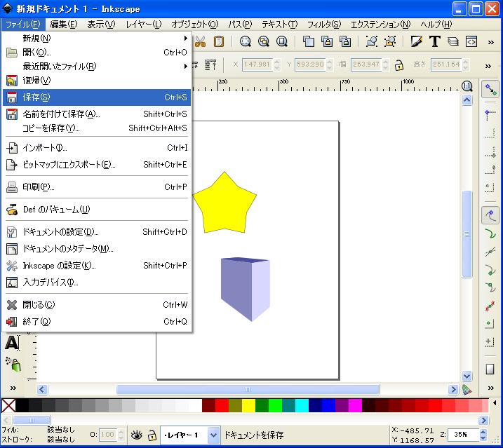This screenshot has width=503, height=448.
Task: Select the Text tool in toolbox
Action: [12, 343]
